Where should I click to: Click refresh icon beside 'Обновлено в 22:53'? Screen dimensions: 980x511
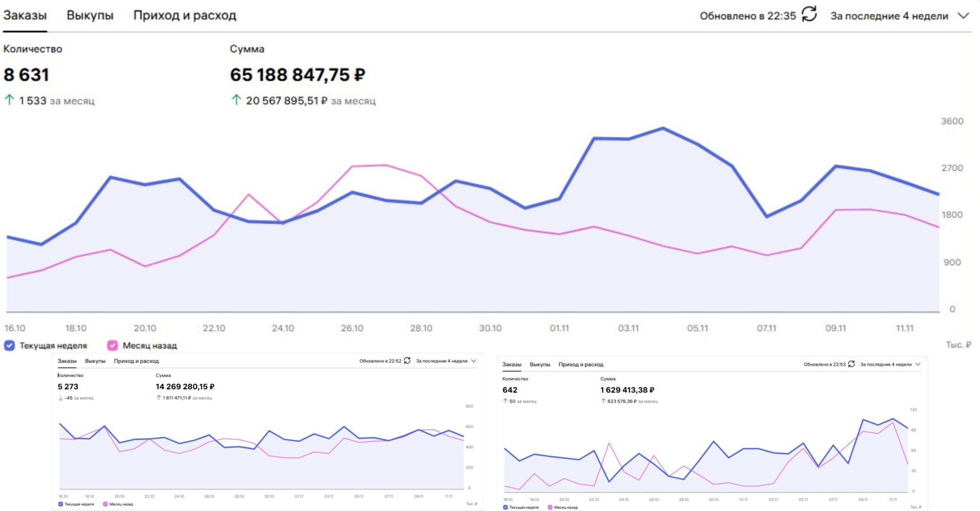[x=851, y=364]
